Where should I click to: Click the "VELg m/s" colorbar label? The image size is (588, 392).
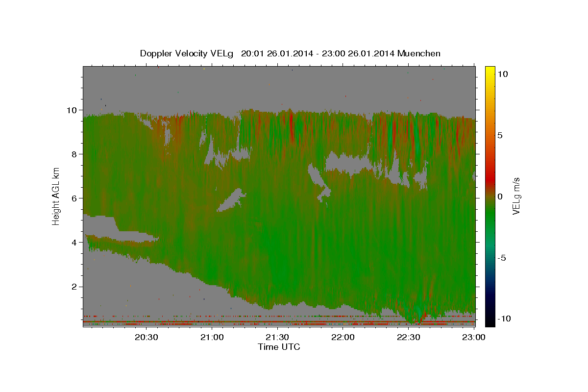point(516,196)
